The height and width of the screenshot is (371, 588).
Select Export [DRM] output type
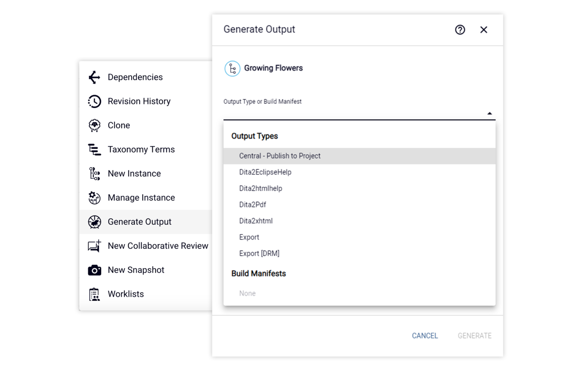click(x=359, y=253)
